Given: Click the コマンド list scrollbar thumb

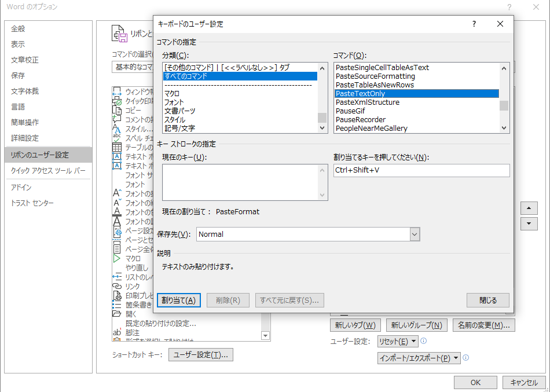Looking at the screenshot, I should click(x=504, y=105).
